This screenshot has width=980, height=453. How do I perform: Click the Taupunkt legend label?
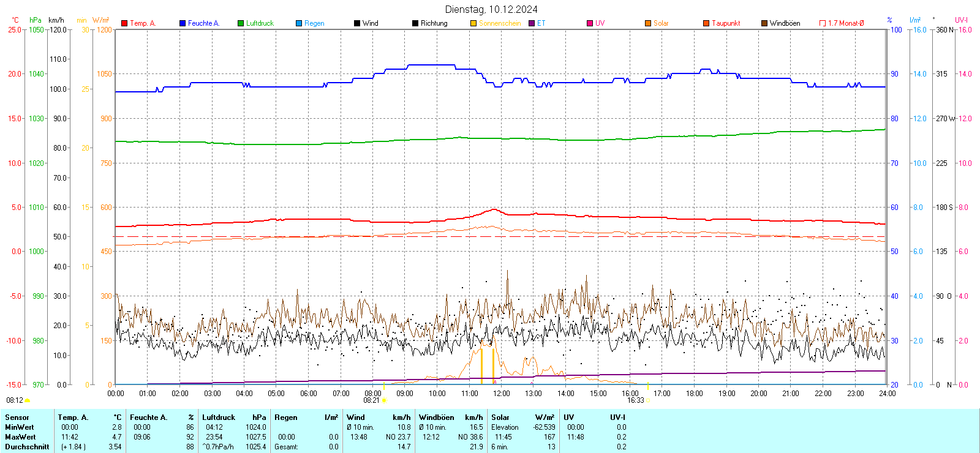(726, 23)
